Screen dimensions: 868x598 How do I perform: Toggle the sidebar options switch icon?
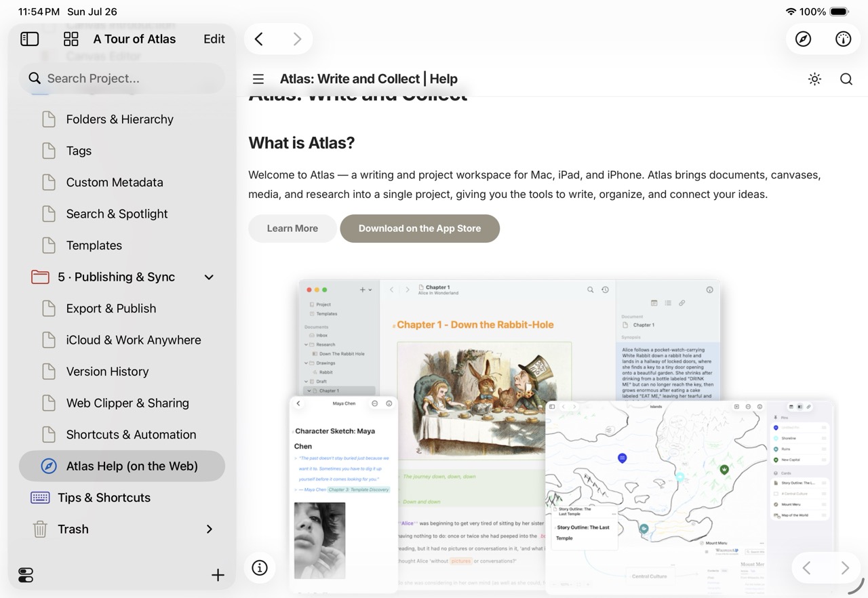coord(26,576)
